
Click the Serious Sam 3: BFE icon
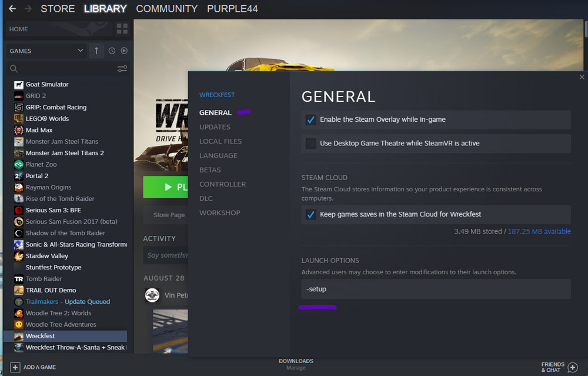click(x=19, y=211)
